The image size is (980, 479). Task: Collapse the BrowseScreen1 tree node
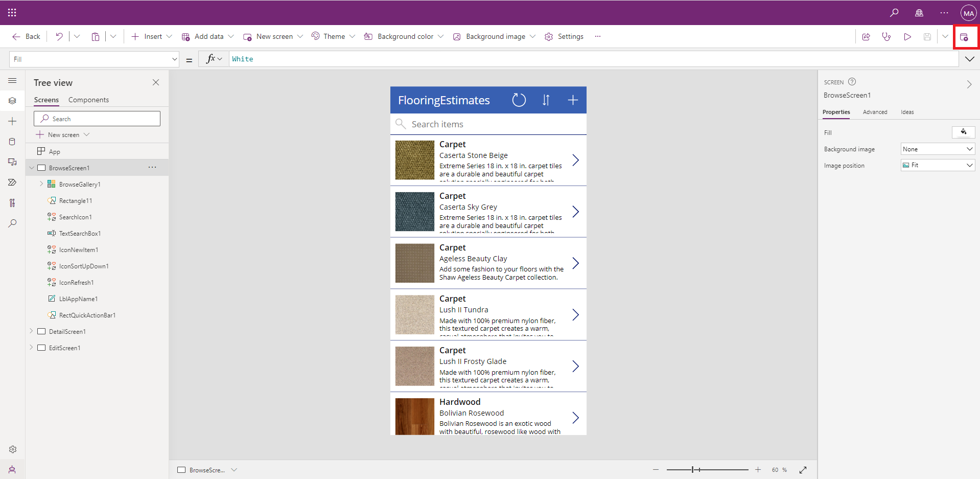(32, 168)
